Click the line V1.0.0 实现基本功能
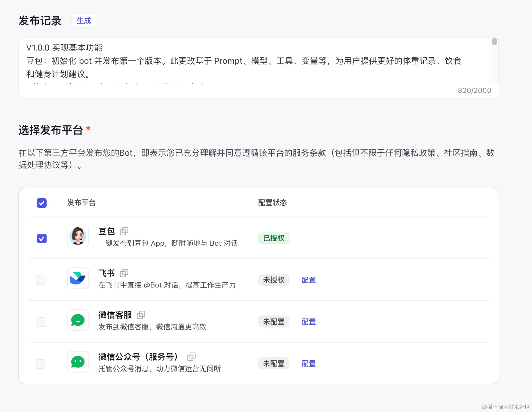Viewport: 532px width, 412px height. [64, 48]
